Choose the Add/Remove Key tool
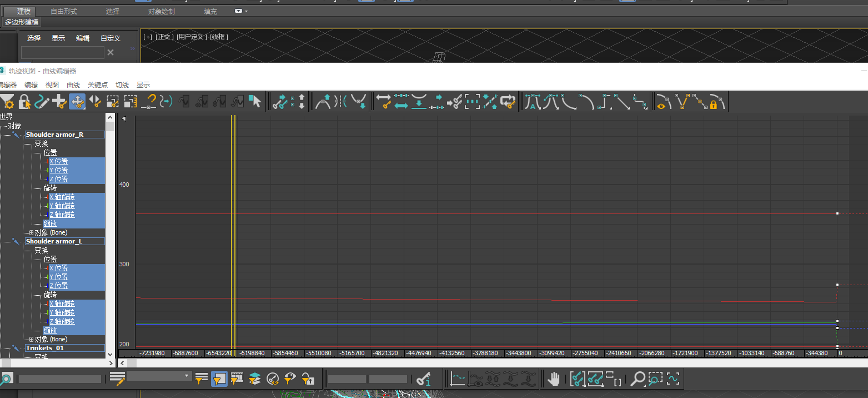Viewport: 868px width, 398px height. click(59, 102)
